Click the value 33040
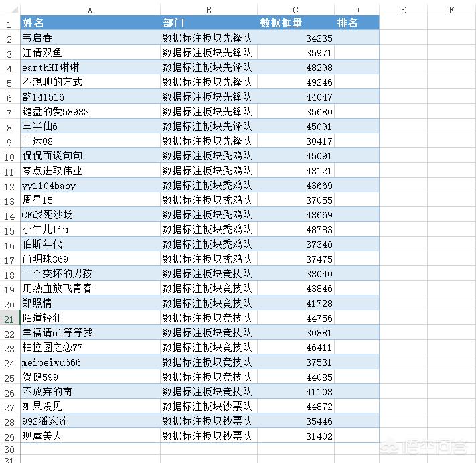The width and height of the screenshot is (476, 463). pyautogui.click(x=319, y=274)
